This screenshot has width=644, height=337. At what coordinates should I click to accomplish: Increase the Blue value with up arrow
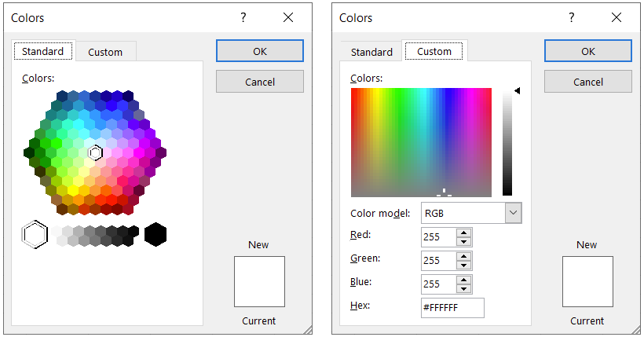pos(464,280)
